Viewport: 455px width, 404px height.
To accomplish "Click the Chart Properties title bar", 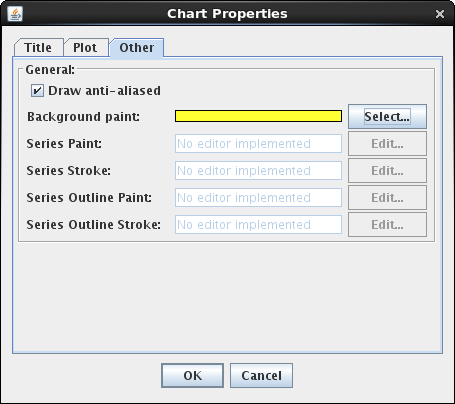I will coord(227,14).
